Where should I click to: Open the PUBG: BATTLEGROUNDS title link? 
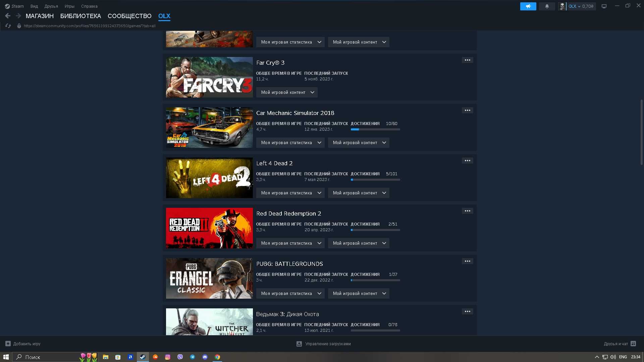(289, 264)
